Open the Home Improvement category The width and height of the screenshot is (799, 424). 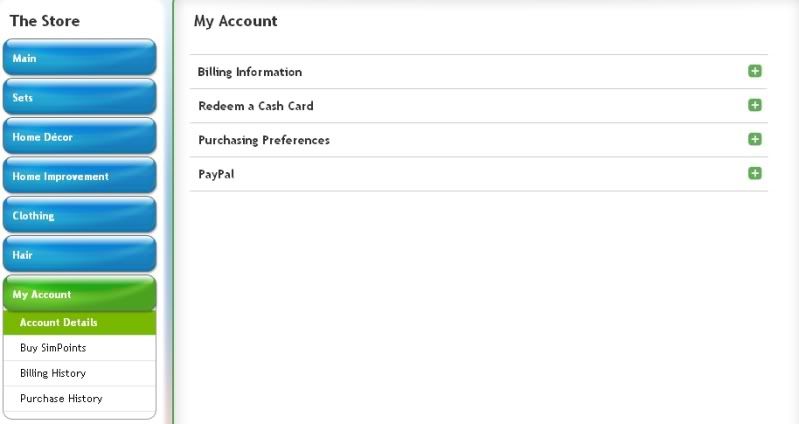coord(79,176)
